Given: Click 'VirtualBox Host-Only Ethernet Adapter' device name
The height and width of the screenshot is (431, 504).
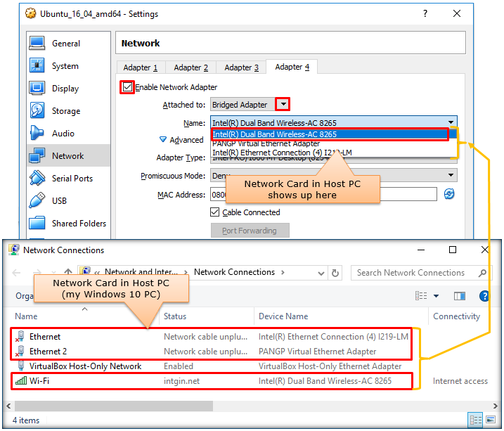Looking at the screenshot, I should click(x=330, y=366).
